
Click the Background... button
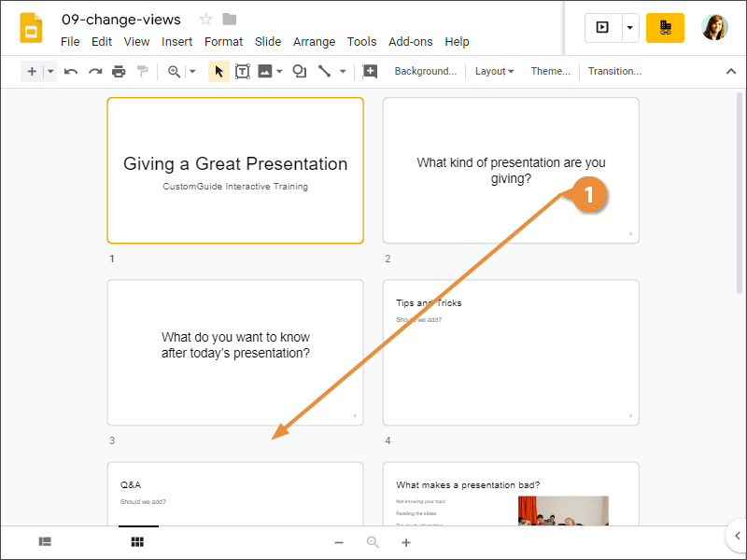(425, 71)
